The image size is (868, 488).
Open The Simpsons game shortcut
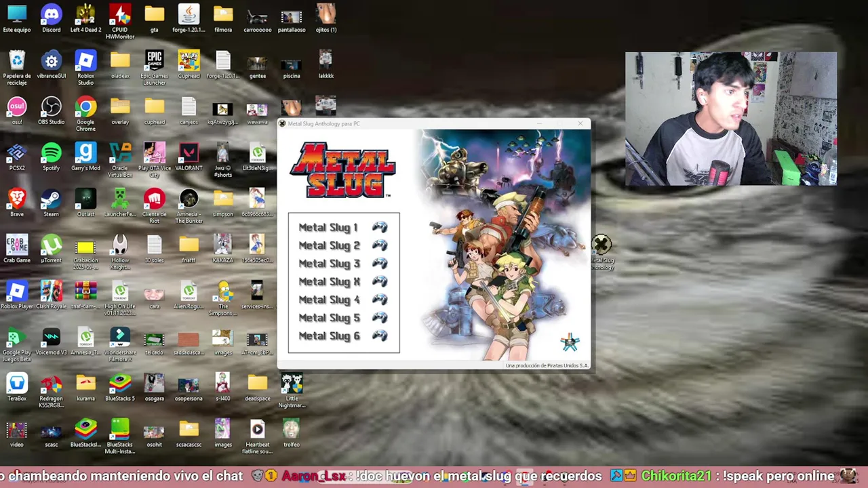(223, 298)
